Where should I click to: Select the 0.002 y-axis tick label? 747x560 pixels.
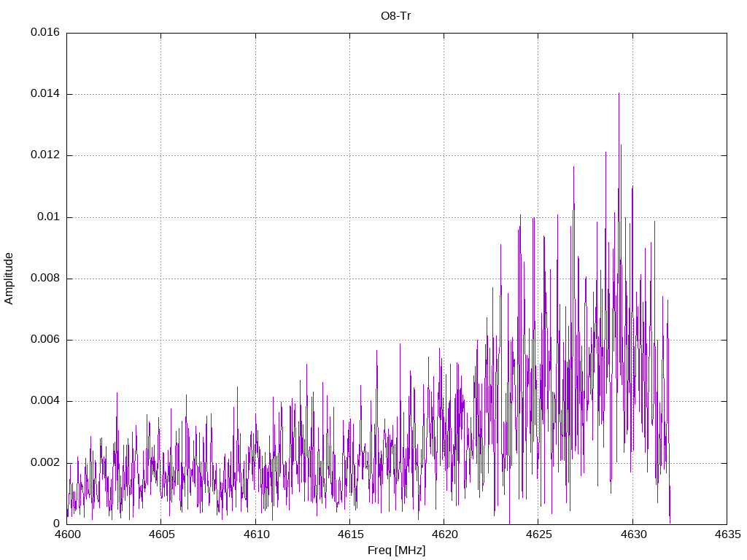(x=45, y=462)
